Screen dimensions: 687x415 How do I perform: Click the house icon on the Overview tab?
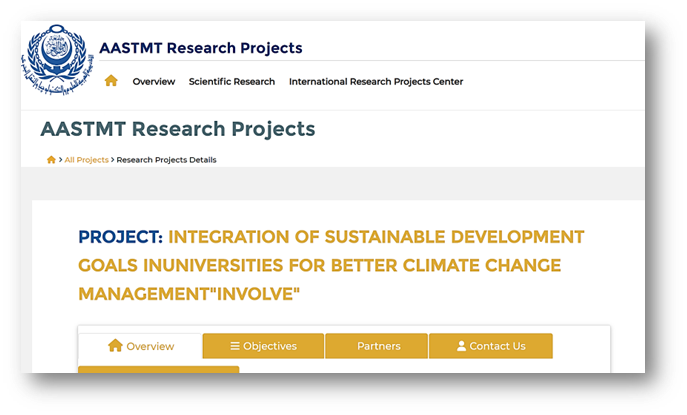[x=115, y=346]
